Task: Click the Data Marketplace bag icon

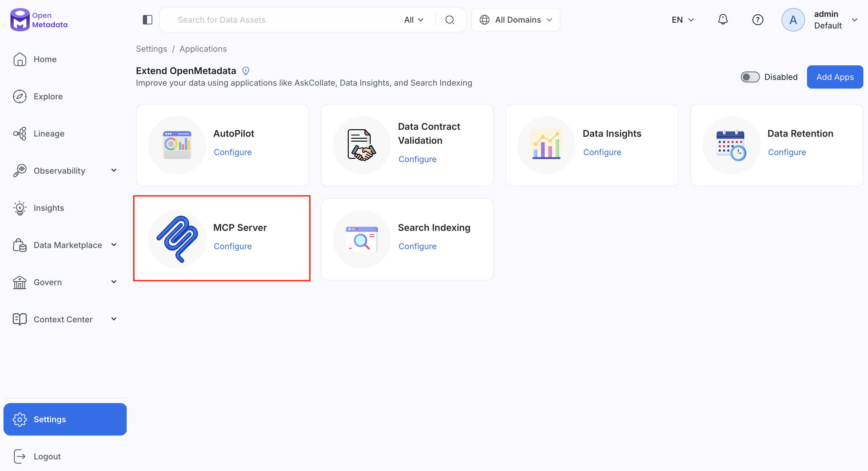Action: click(20, 245)
